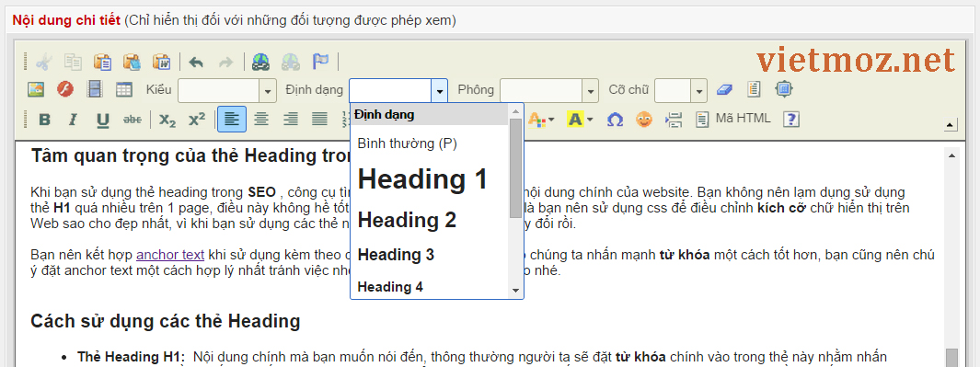This screenshot has width=980, height=367.
Task: Open the Kiểu style dropdown
Action: (x=269, y=91)
